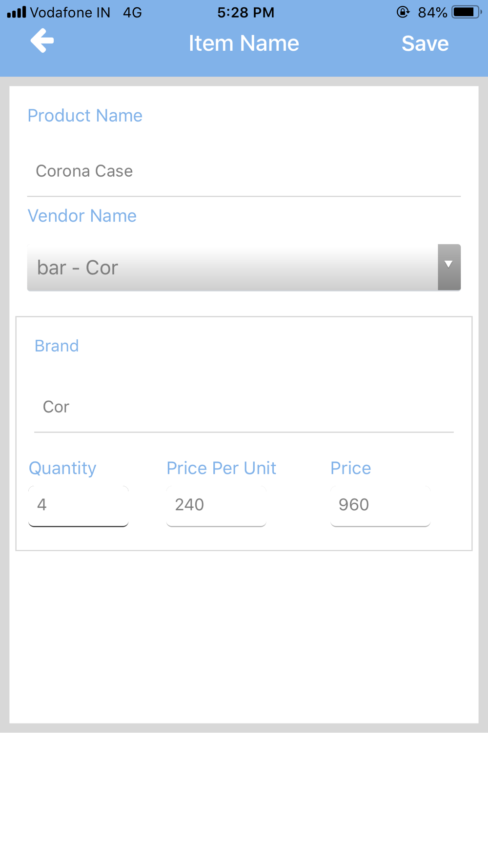488x868 pixels.
Task: Open the Vendor Name dropdown arrow
Action: coord(449,267)
